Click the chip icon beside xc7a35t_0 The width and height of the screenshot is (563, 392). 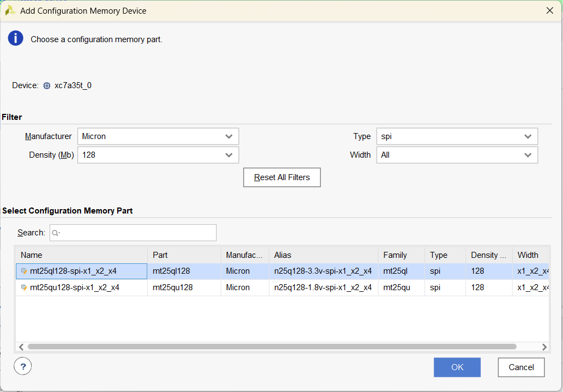[47, 85]
